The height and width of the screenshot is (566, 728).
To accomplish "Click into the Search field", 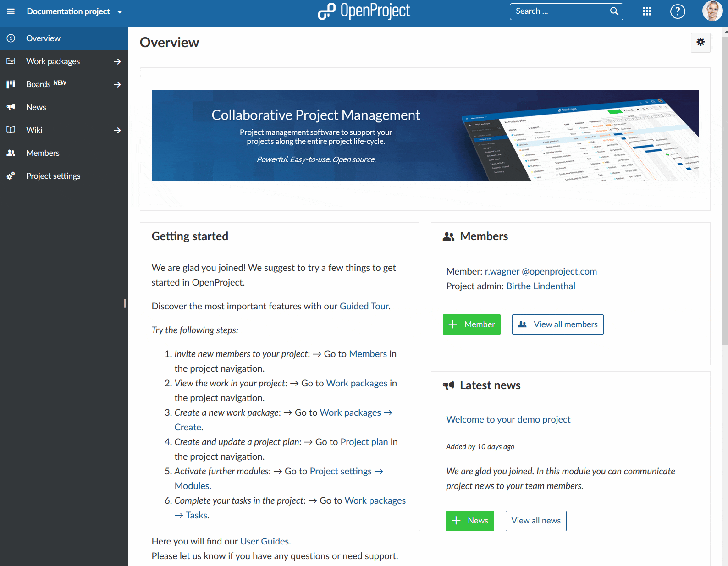I will pos(560,11).
